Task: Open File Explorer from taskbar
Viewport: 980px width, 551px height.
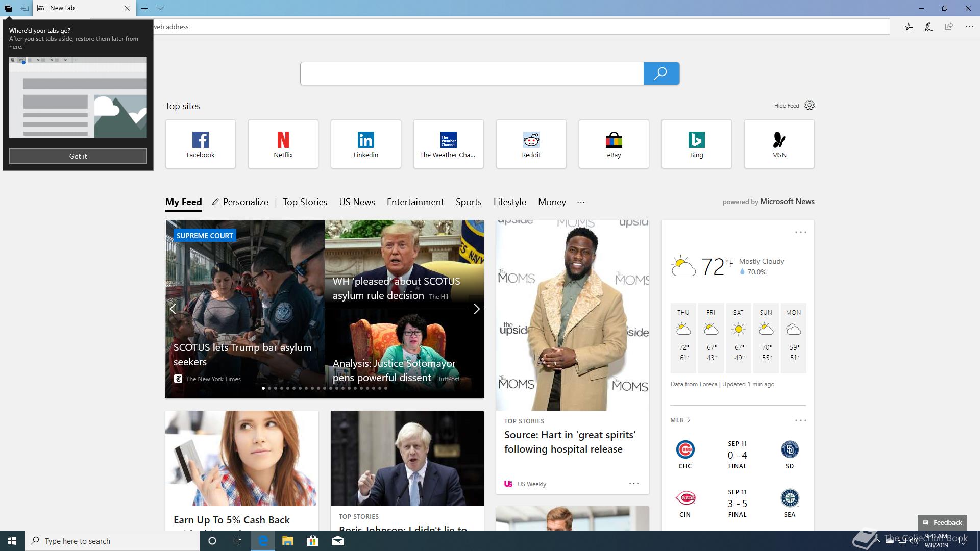Action: pos(288,541)
